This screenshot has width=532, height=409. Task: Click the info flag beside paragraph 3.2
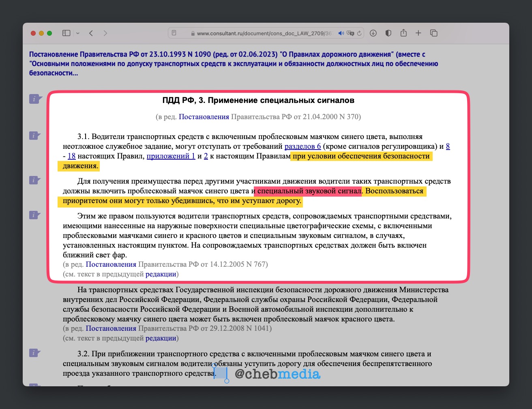click(35, 353)
